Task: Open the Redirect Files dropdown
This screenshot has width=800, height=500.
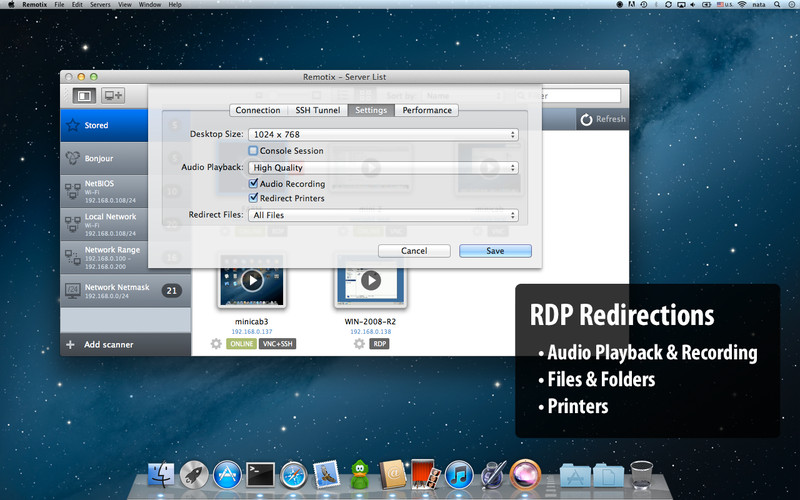Action: [x=383, y=215]
